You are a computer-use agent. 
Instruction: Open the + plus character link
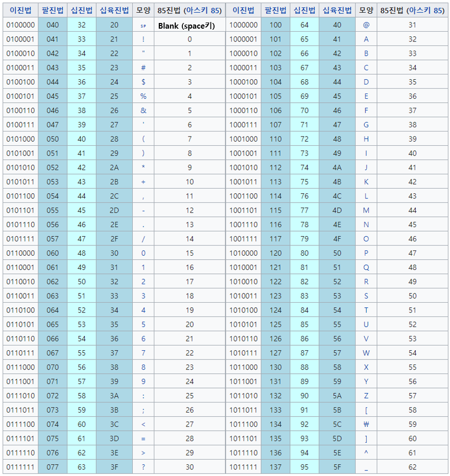click(x=144, y=182)
